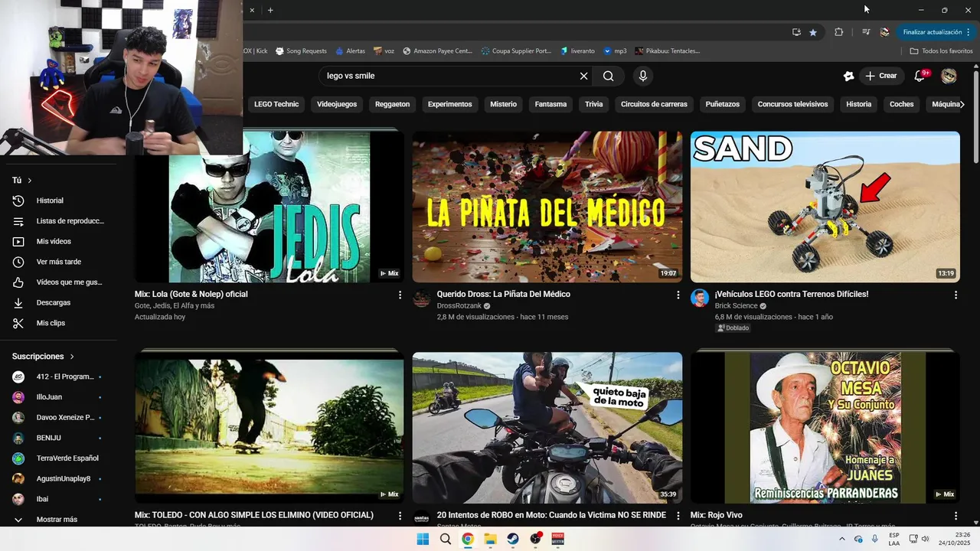Open more options for 20 Intentos de ROBO
980x551 pixels.
[x=678, y=516]
